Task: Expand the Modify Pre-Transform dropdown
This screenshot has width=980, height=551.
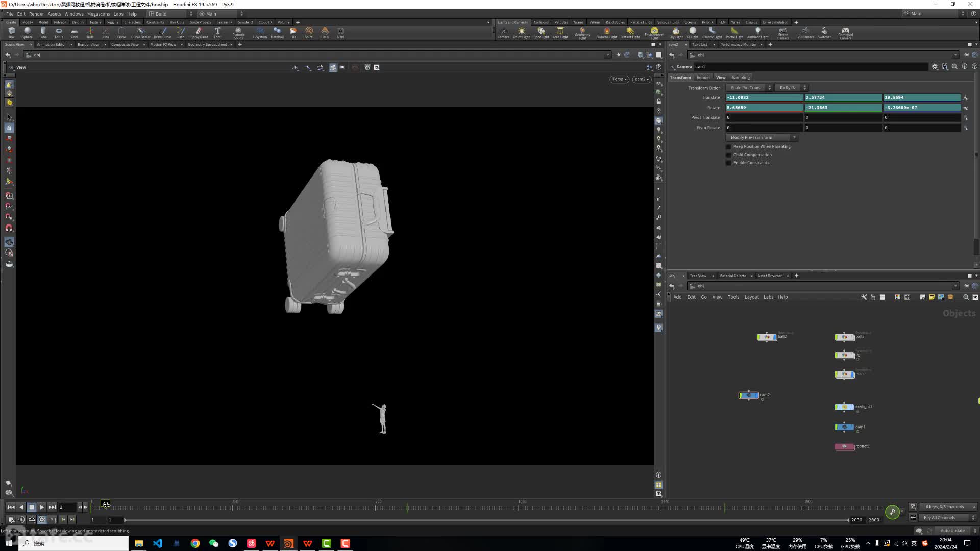Action: click(x=762, y=138)
